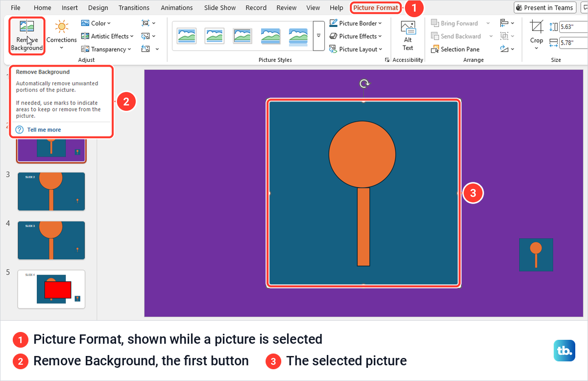Viewport: 588px width, 381px height.
Task: Select slide 5 thumbnail with red rectangle
Action: click(x=51, y=289)
